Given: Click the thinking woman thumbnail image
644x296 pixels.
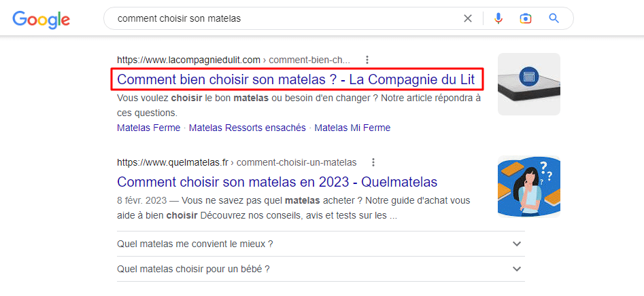Looking at the screenshot, I should [529, 187].
